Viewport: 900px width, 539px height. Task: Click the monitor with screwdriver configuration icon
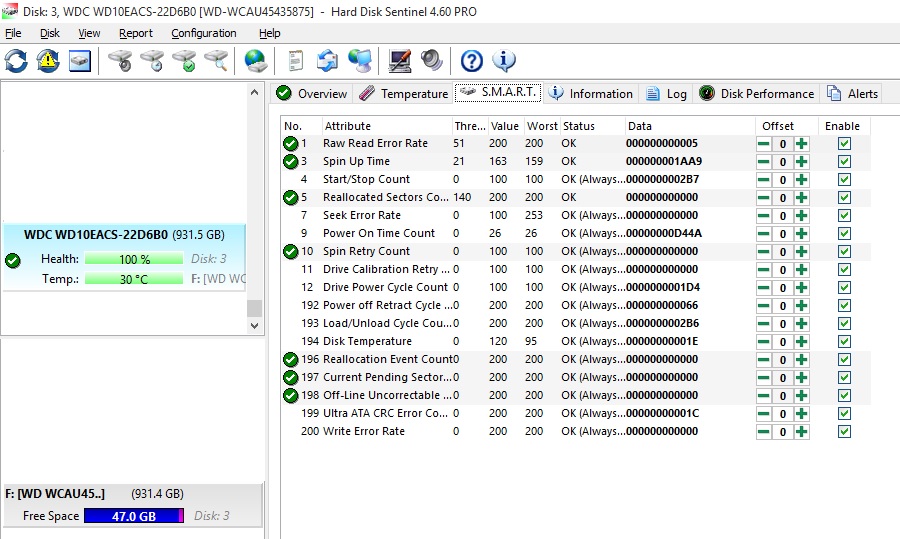coord(399,60)
